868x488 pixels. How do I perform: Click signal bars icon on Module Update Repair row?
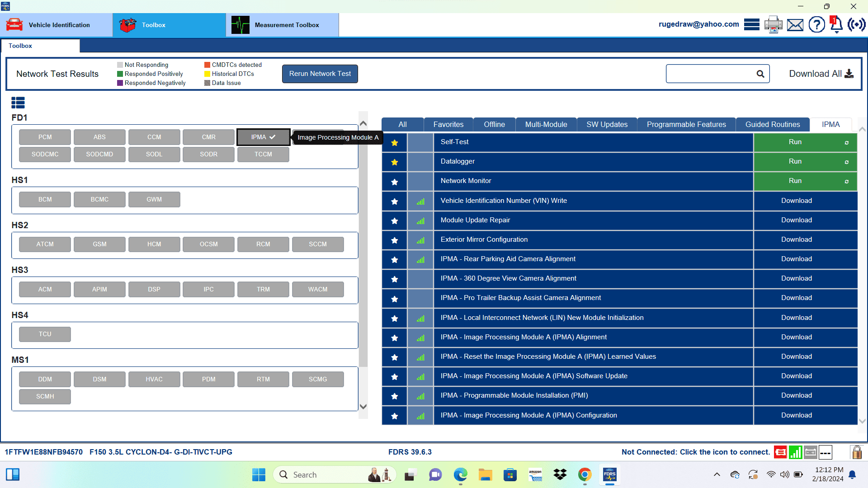coord(420,221)
